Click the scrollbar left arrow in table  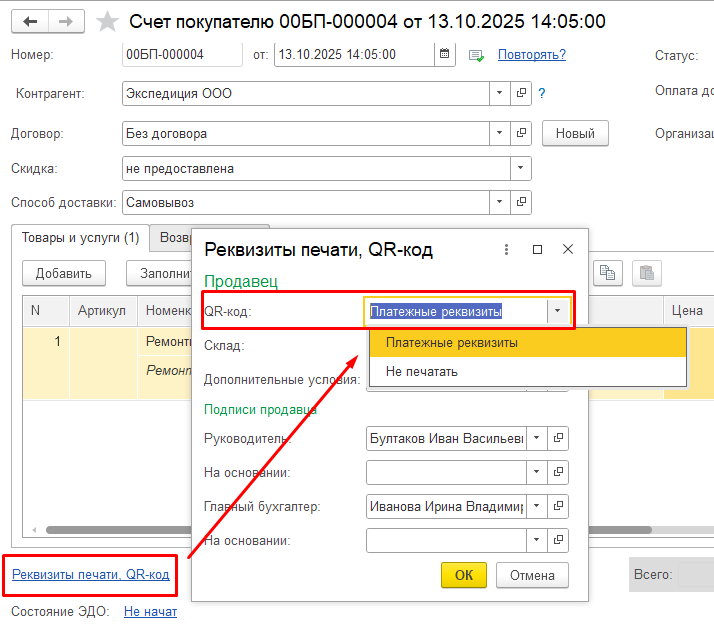(34, 530)
